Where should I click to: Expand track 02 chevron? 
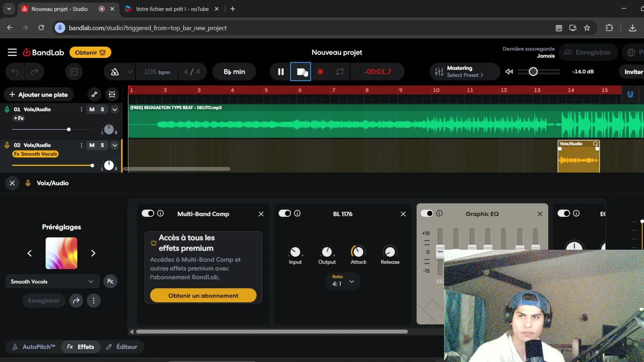115,145
